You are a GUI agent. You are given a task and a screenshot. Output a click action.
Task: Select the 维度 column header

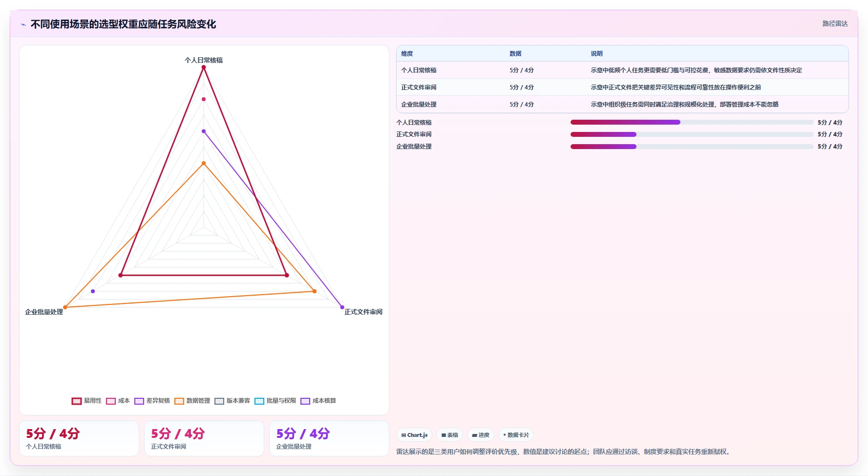tap(407, 54)
